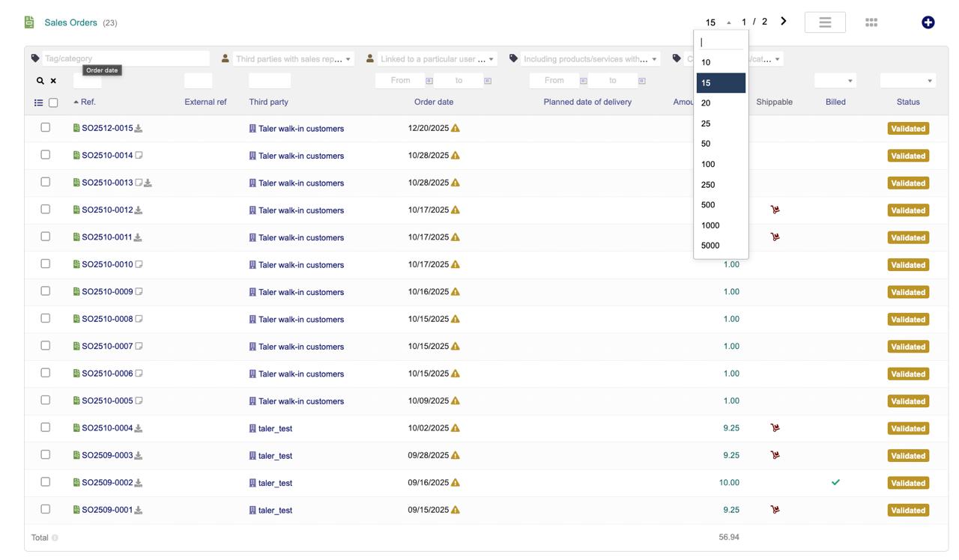Sort by the Order date column header

[x=434, y=102]
